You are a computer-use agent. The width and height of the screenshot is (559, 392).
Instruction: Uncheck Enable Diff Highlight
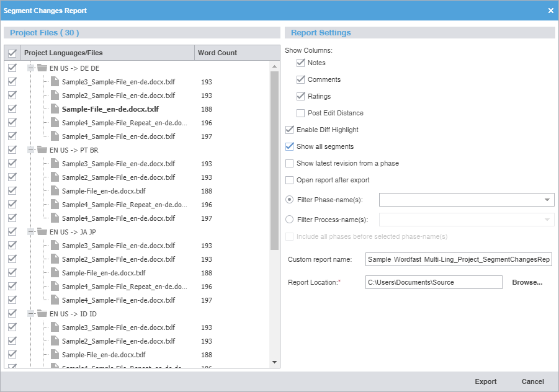point(289,130)
